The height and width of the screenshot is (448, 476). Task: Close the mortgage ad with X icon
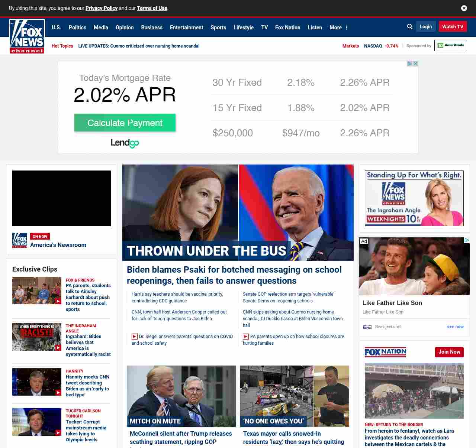pos(415,64)
